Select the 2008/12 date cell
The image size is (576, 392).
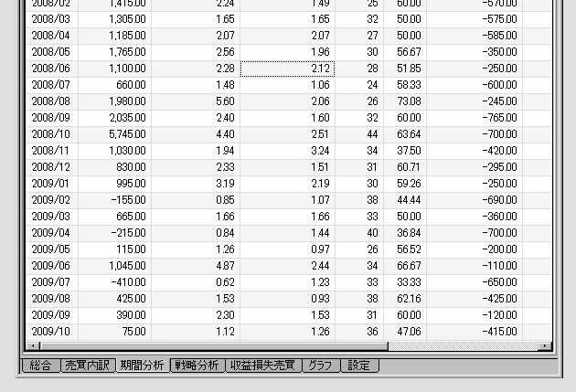pyautogui.click(x=52, y=167)
